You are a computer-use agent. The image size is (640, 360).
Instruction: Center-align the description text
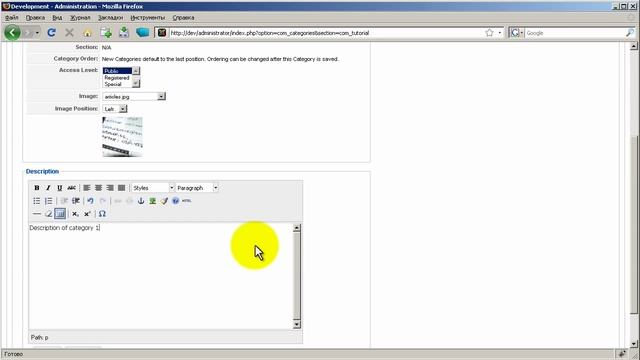pos(98,188)
